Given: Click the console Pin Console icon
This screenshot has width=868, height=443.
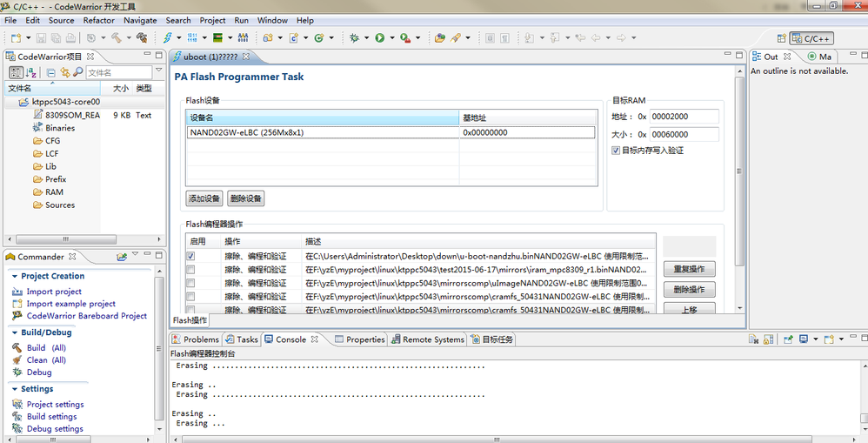Looking at the screenshot, I should (x=788, y=339).
